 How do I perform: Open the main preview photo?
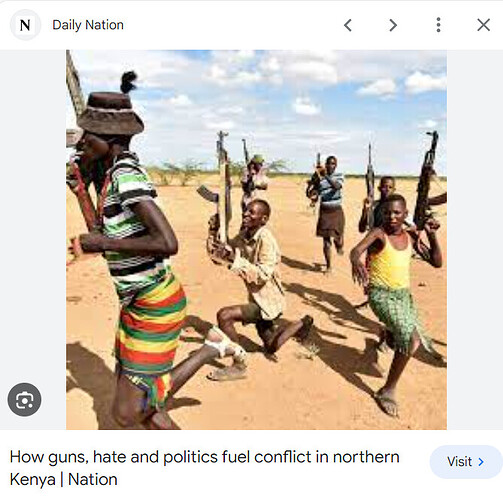(256, 240)
